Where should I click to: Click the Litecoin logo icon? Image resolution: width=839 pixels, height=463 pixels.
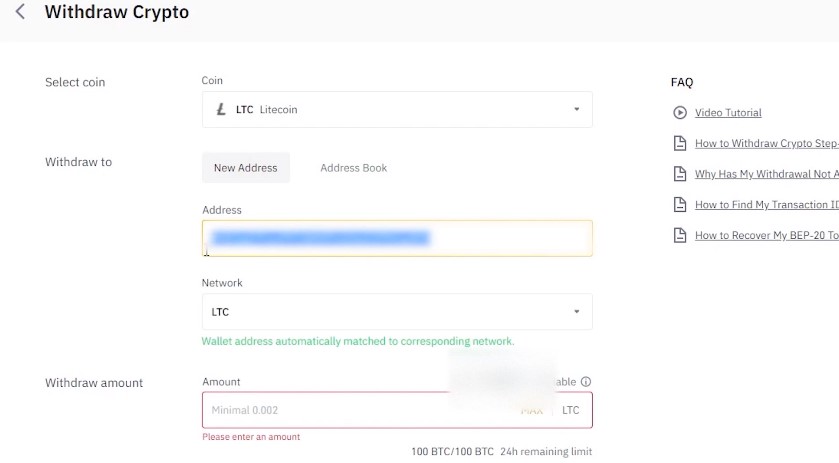[220, 109]
